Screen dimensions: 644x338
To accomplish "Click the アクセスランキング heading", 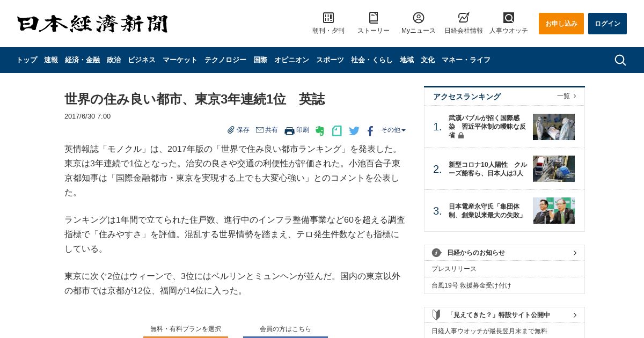I will pyautogui.click(x=467, y=97).
